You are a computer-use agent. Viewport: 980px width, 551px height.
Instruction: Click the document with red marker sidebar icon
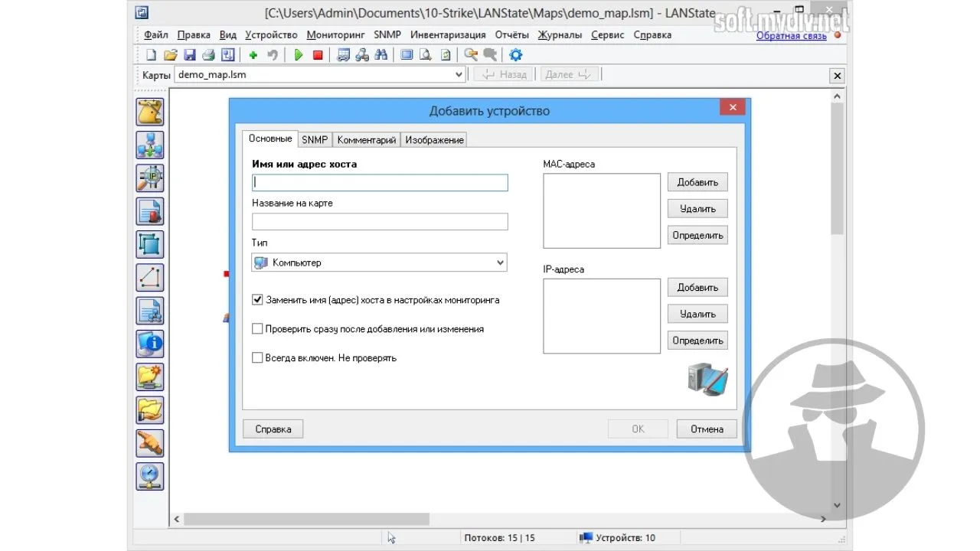point(150,211)
